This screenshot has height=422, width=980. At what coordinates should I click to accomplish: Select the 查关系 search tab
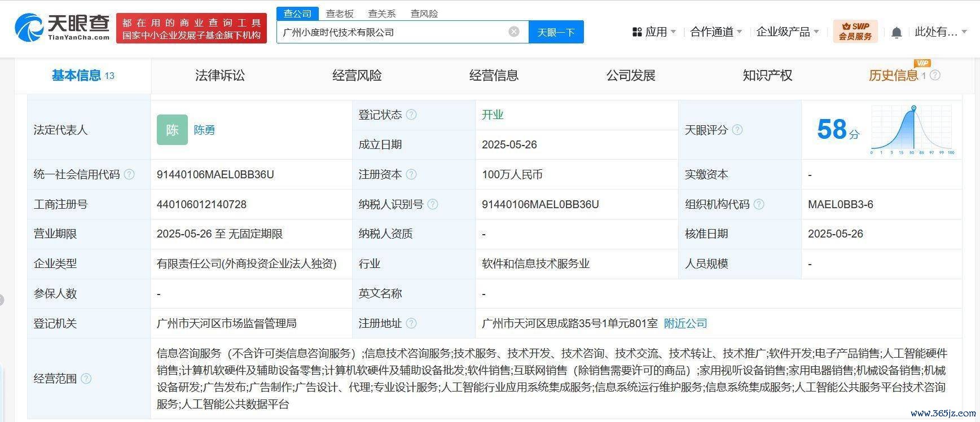[x=382, y=14]
